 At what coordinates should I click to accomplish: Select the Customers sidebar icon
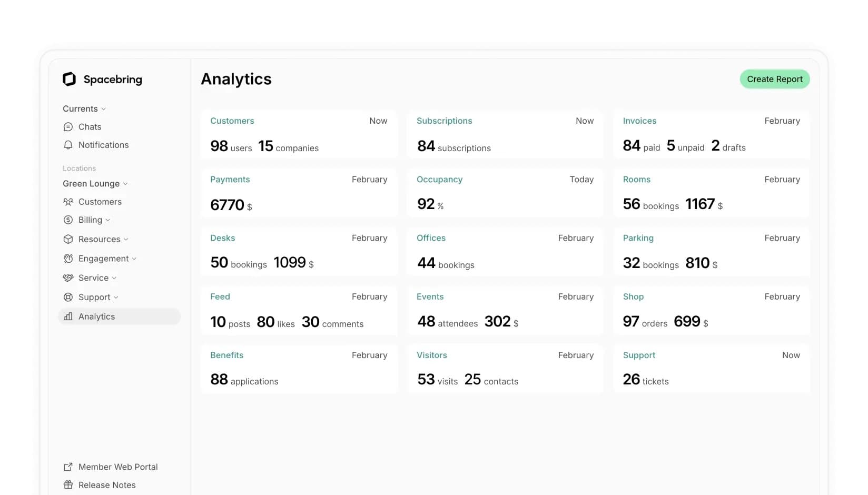68,202
